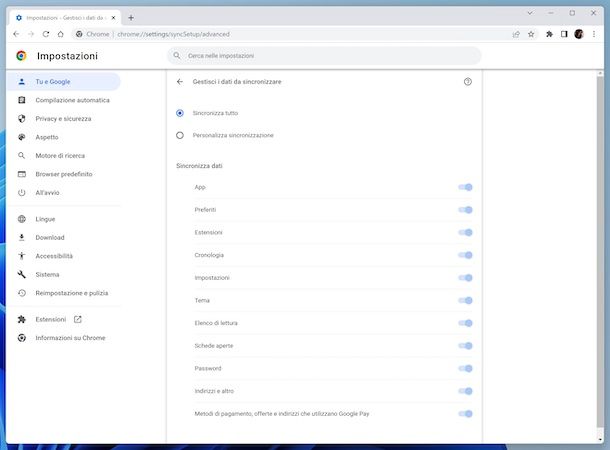The image size is (610, 450).
Task: Select the Sincronizza tutto radio button
Action: coord(180,113)
